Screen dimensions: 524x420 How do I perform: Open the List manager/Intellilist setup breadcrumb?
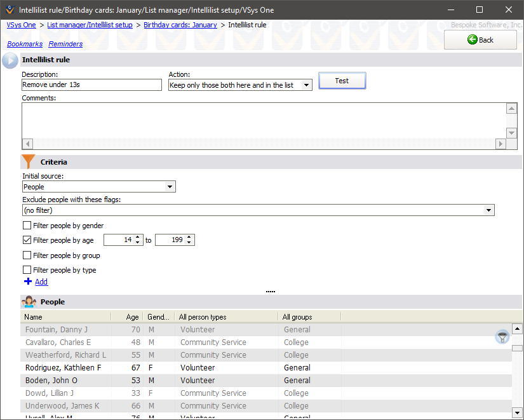[x=90, y=25]
